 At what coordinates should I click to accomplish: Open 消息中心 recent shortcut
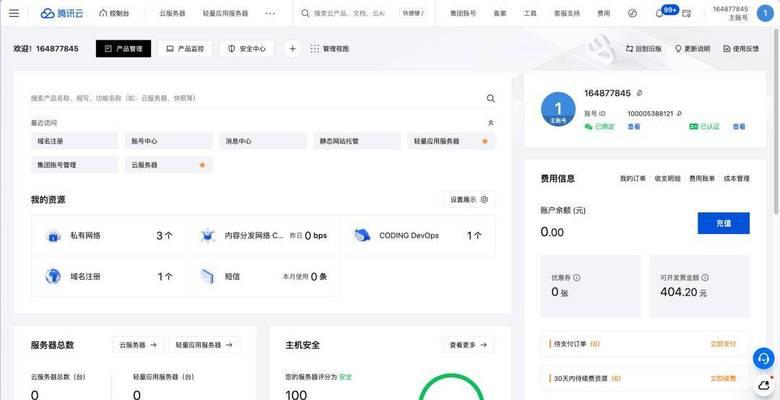click(263, 141)
